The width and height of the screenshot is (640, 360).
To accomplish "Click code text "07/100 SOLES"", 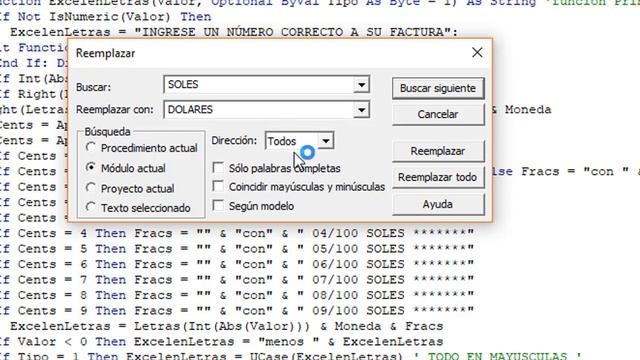I will pos(358,280).
